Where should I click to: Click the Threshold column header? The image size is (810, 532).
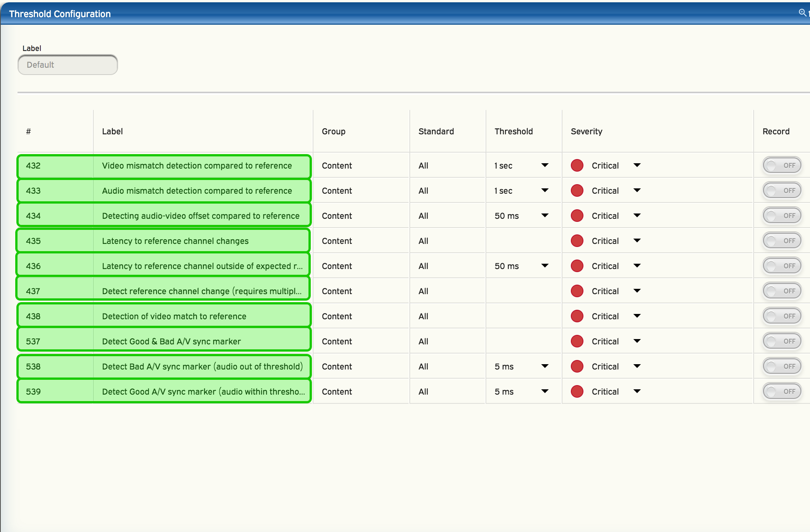tap(513, 131)
